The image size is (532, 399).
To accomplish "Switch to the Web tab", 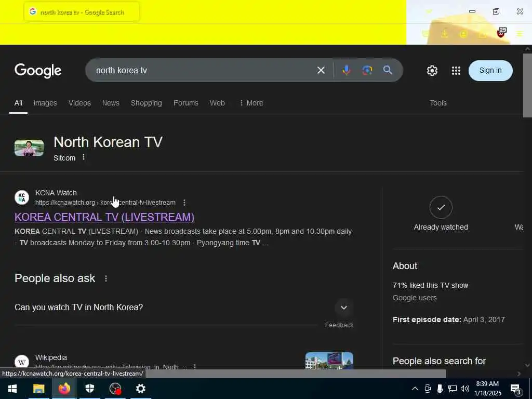I will [x=217, y=103].
